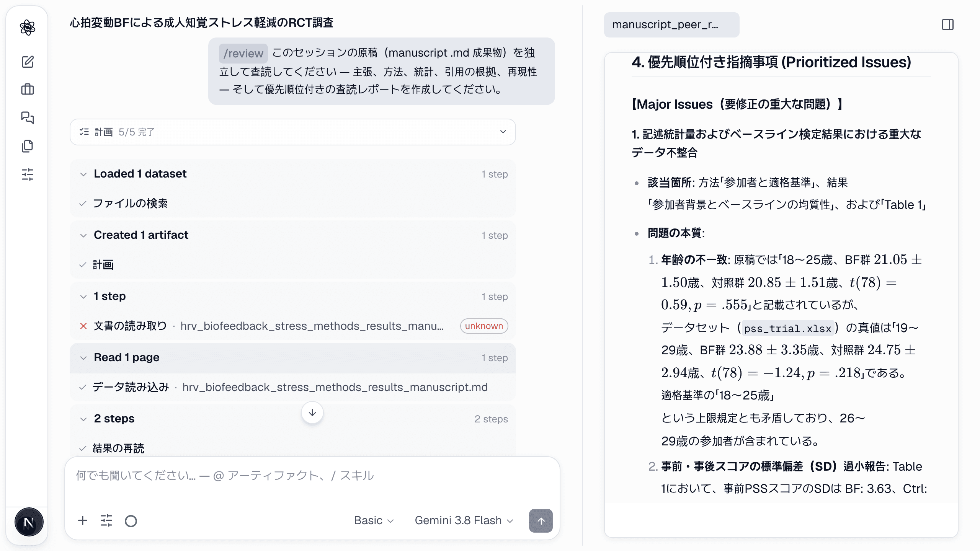Click the conversation title 心拍変動BF…RCT調査
The height and width of the screenshot is (551, 980).
pos(202,23)
